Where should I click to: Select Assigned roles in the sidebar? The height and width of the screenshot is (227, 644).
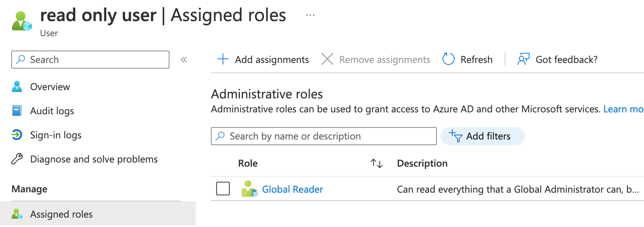pos(98,214)
